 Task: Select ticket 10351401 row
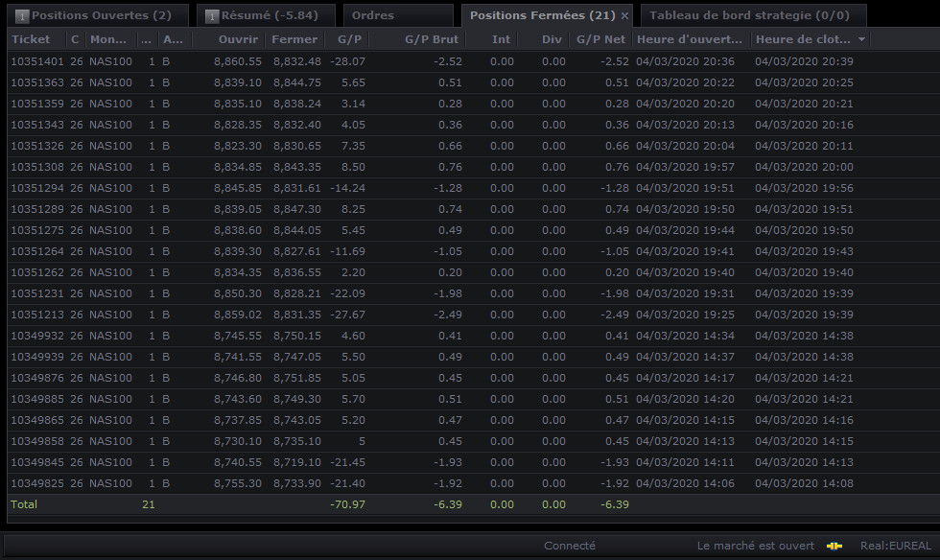click(x=470, y=61)
